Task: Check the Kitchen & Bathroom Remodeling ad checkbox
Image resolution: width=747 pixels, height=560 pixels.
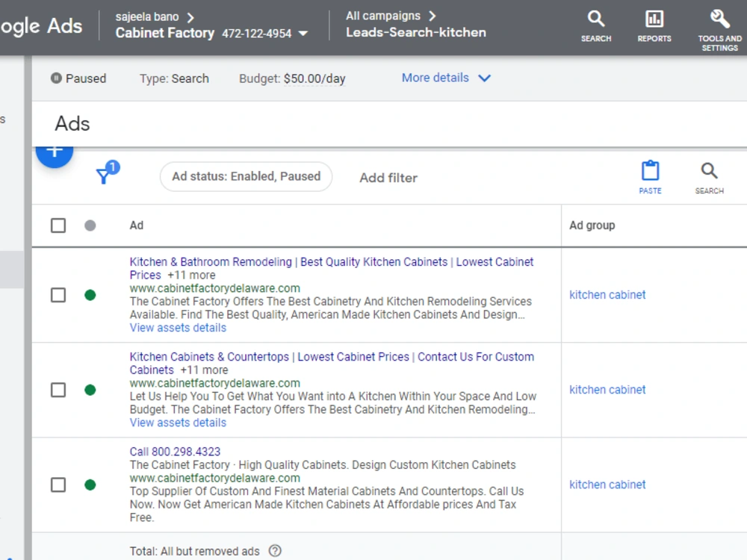Action: click(58, 295)
